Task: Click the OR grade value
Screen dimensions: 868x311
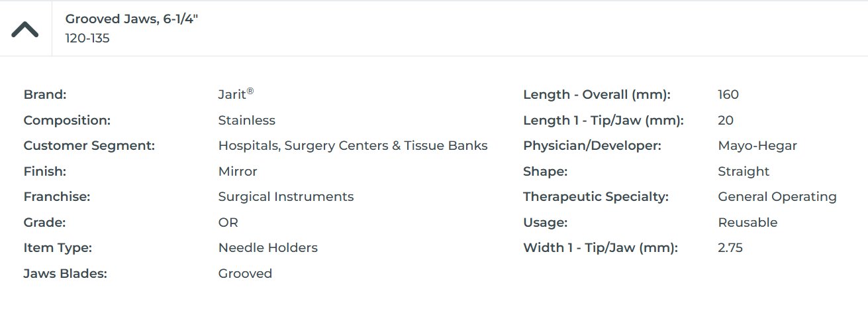Action: (228, 223)
